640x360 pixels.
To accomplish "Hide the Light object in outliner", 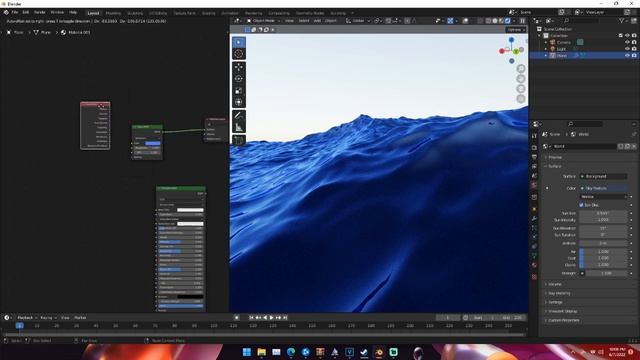I will pos(627,49).
